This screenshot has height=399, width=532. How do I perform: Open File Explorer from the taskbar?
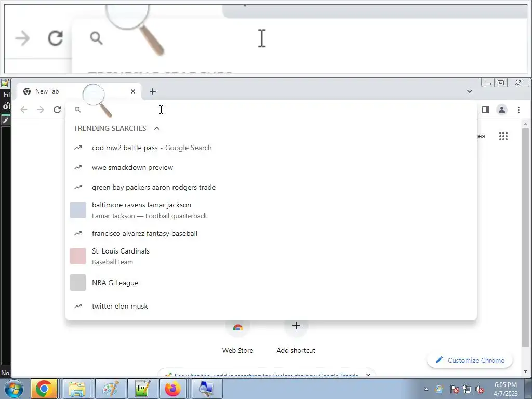pos(77,389)
